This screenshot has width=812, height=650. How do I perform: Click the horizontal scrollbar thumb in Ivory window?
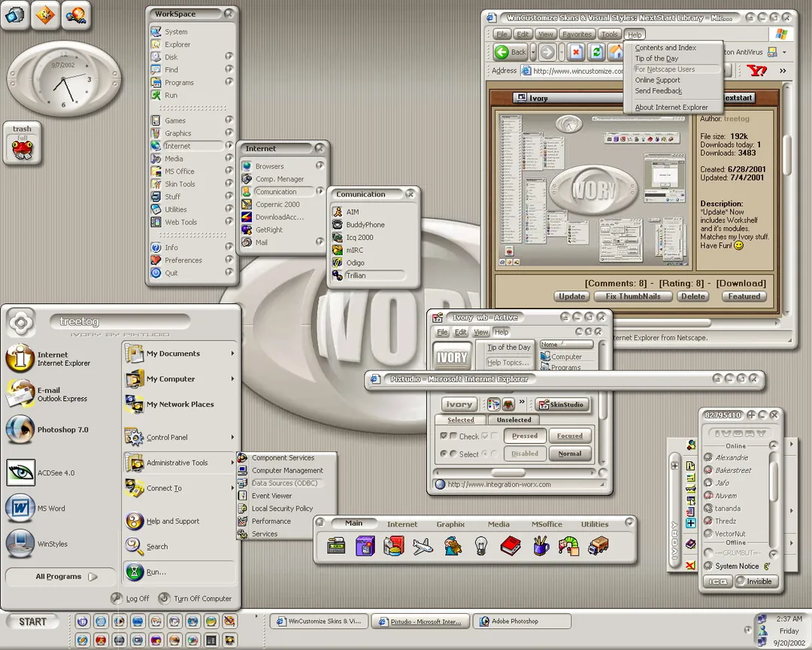click(508, 472)
